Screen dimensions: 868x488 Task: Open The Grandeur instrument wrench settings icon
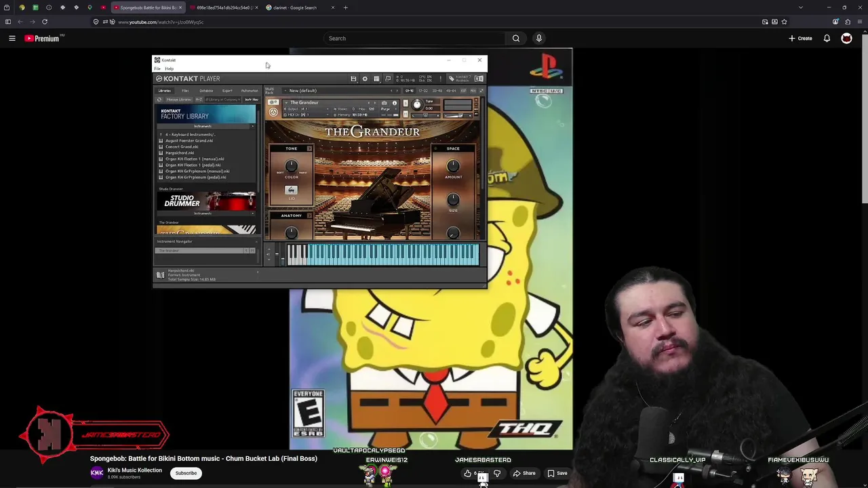[x=273, y=102]
